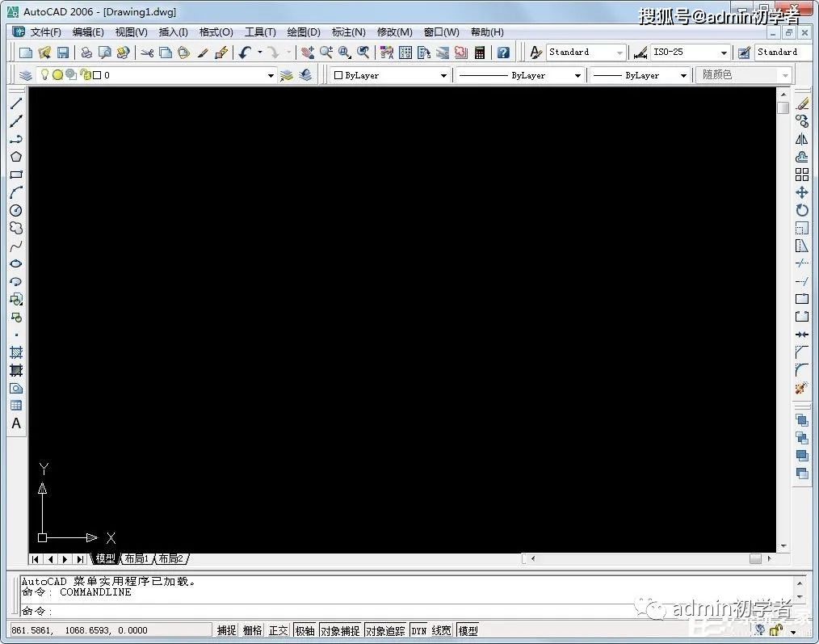Toggle 正交 ortho mode in status bar
Screen dimensions: 819x644
coord(278,630)
